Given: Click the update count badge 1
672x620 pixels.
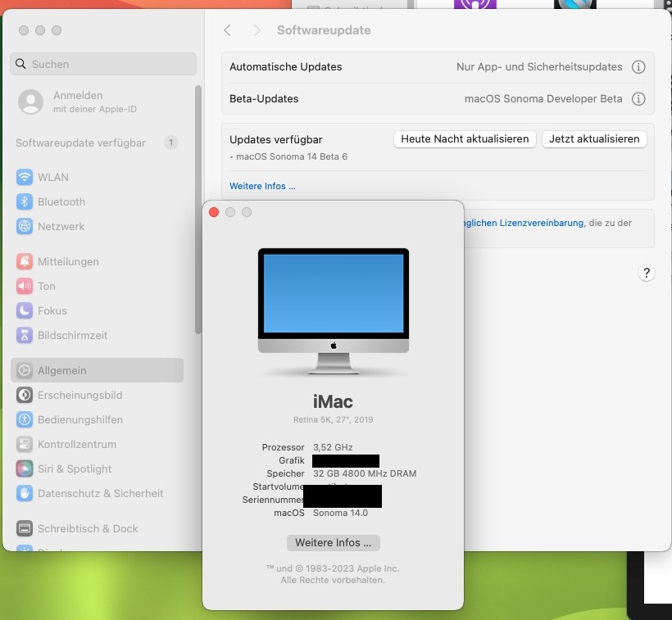Looking at the screenshot, I should click(171, 143).
